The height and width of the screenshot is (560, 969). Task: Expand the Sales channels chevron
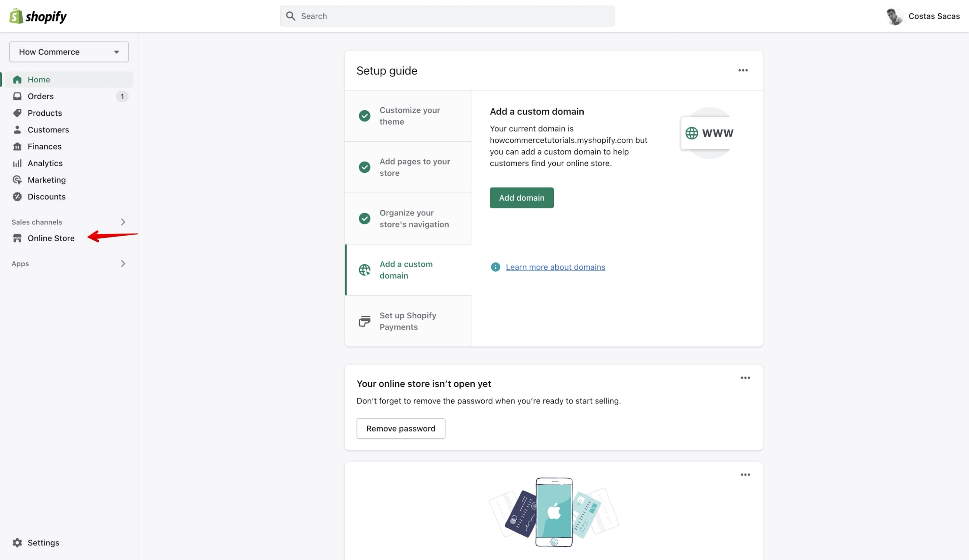tap(123, 222)
